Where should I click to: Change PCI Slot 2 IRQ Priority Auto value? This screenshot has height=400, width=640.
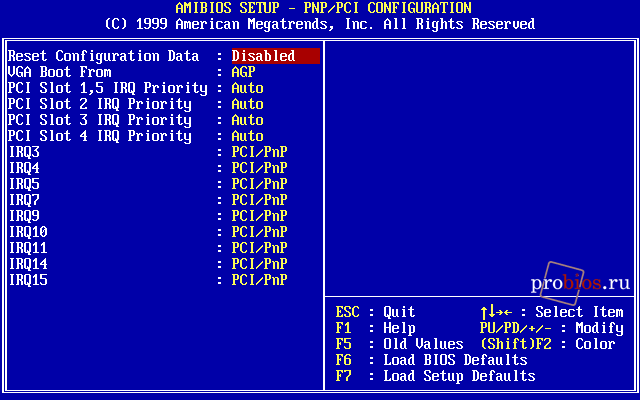point(247,104)
